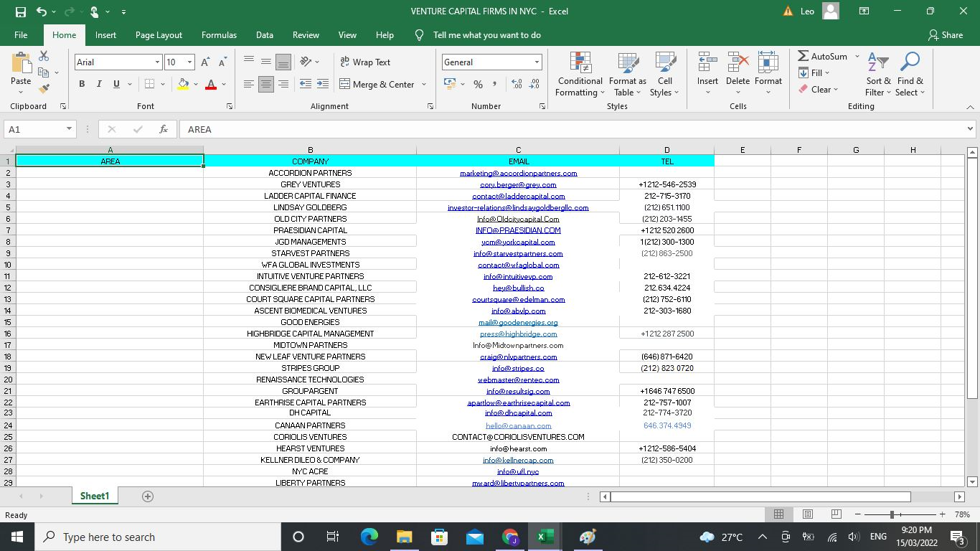The height and width of the screenshot is (551, 980).
Task: Open Cell Styles gallery
Action: pyautogui.click(x=665, y=75)
